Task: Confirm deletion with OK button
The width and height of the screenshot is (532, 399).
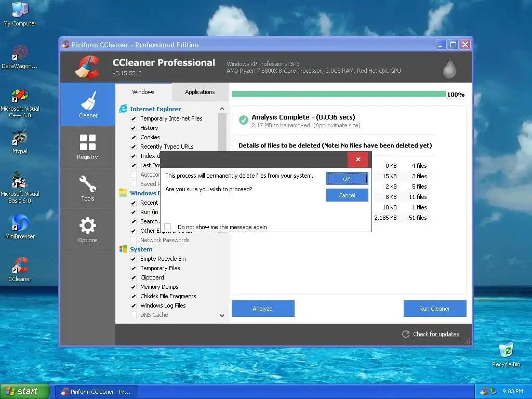Action: click(347, 179)
